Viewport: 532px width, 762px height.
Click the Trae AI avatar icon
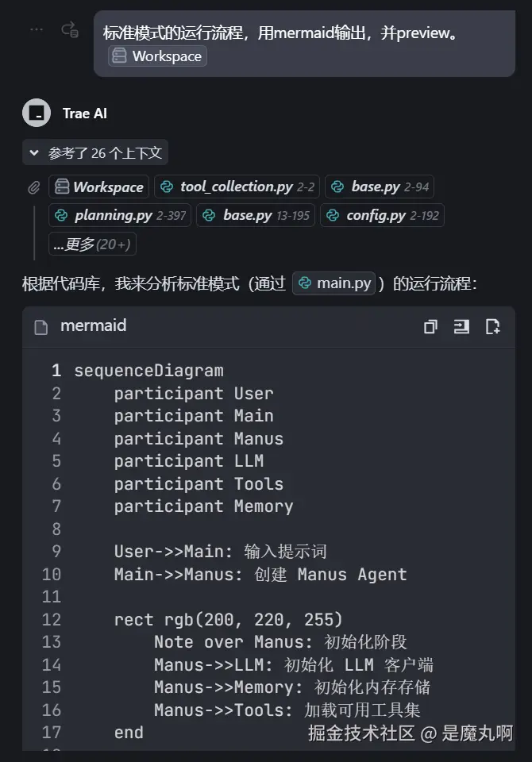coord(37,114)
